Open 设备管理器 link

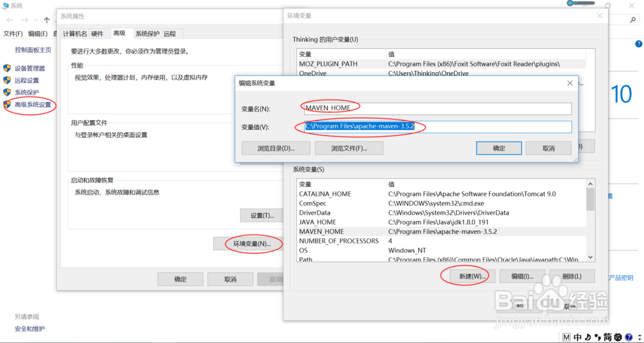[30, 68]
